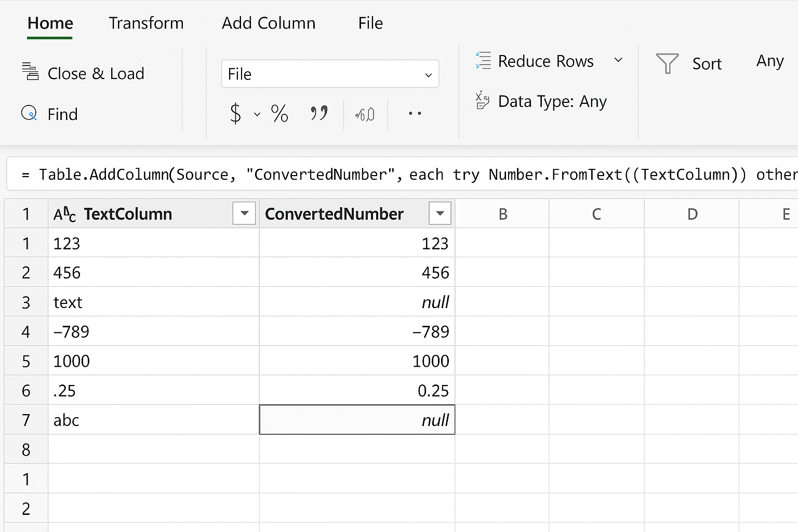Select ConvertedNumber cell 1000
This screenshot has width=798, height=532.
point(357,361)
